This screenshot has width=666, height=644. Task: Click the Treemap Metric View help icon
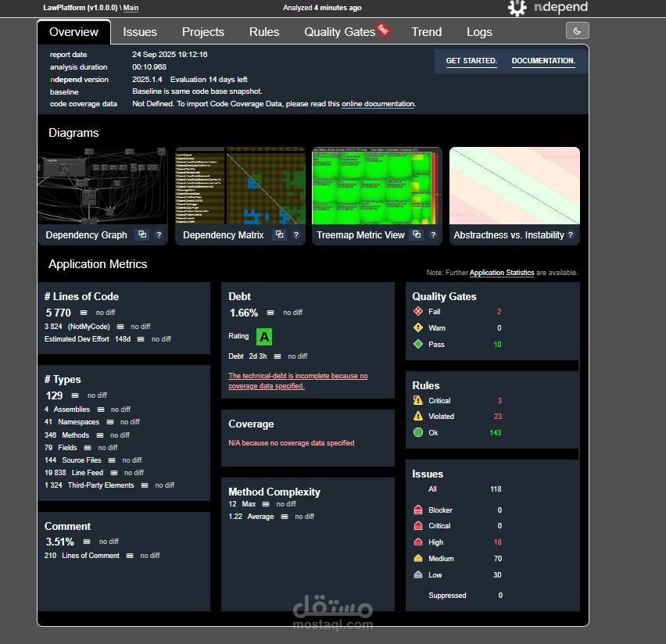pos(433,234)
